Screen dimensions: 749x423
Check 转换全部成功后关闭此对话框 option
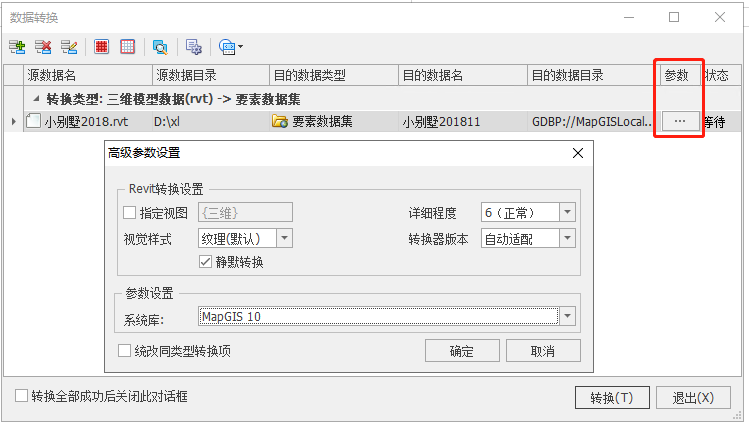pos(22,396)
